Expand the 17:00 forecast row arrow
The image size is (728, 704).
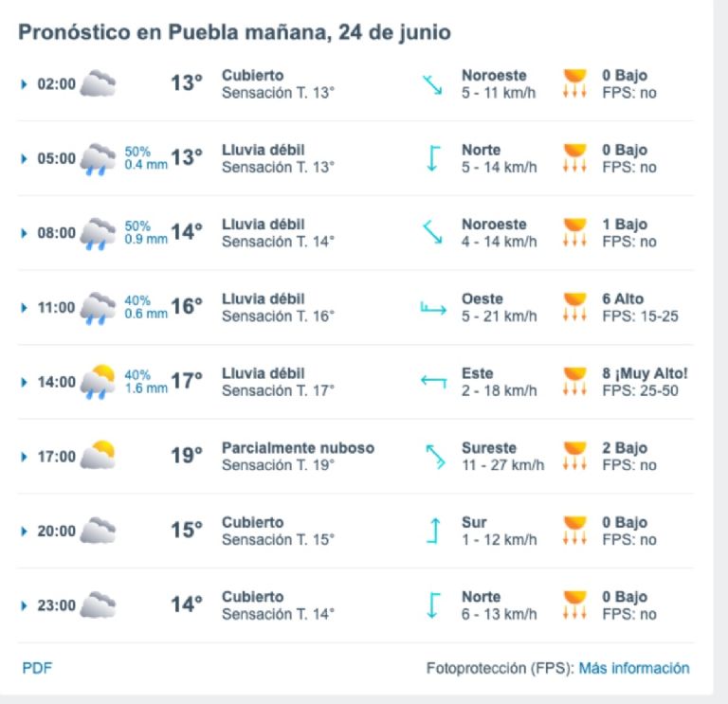pyautogui.click(x=24, y=457)
